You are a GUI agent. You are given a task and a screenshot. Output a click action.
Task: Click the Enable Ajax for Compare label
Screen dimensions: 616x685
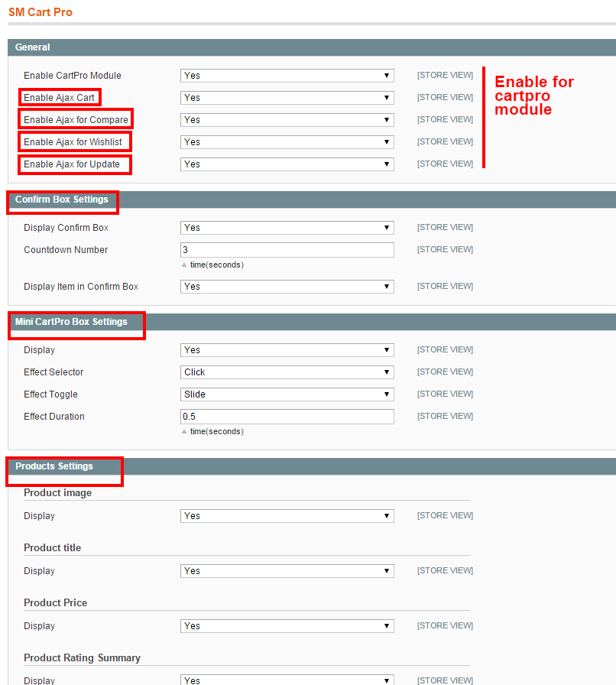[x=76, y=120]
